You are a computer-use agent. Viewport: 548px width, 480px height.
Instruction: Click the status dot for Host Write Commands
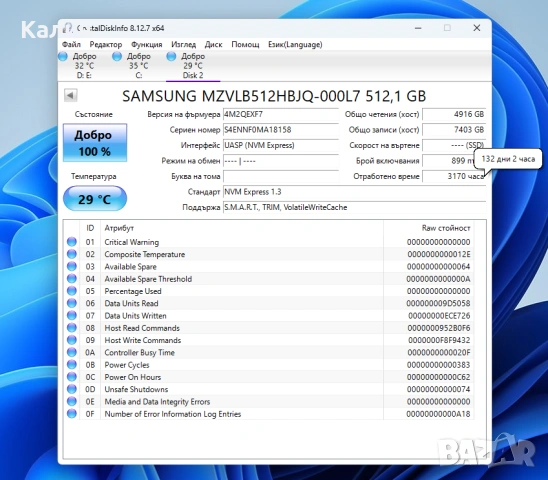click(72, 340)
